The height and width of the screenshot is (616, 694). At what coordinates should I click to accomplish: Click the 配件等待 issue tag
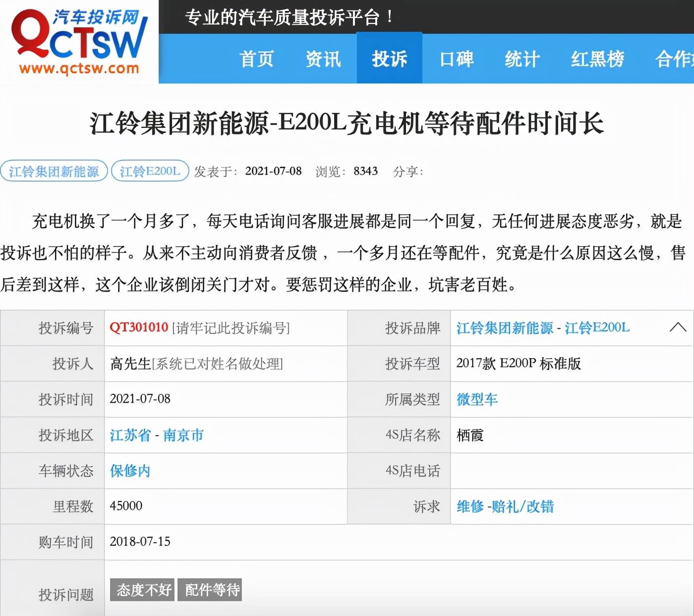coord(210,589)
